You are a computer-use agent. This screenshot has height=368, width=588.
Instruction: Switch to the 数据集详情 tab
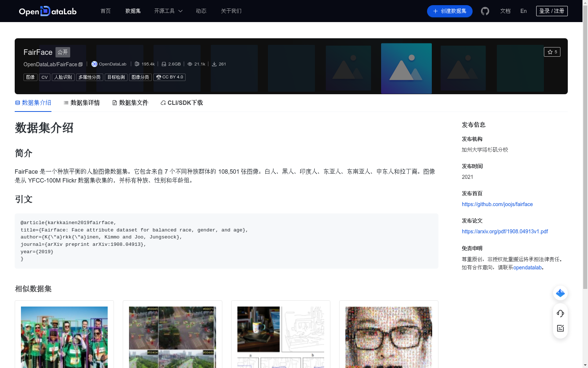(x=82, y=103)
